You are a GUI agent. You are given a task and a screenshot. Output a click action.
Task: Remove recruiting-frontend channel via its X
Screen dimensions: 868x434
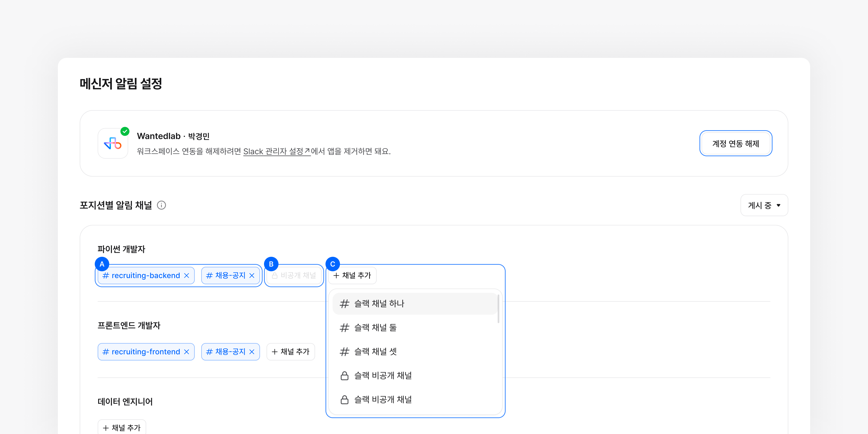coord(187,352)
